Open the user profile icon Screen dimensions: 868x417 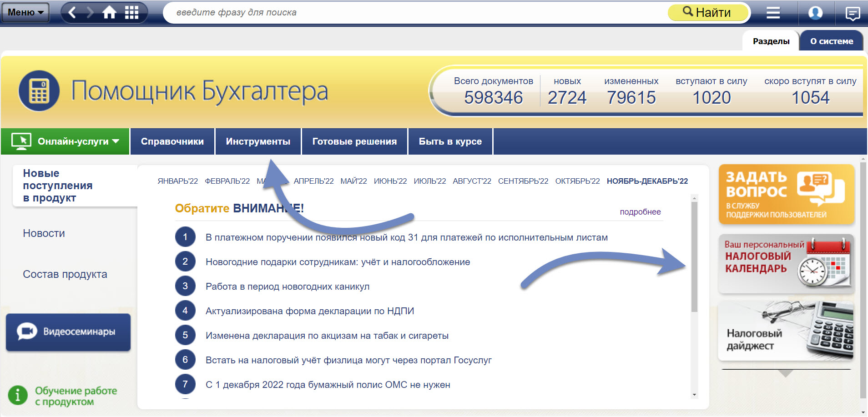(x=815, y=13)
